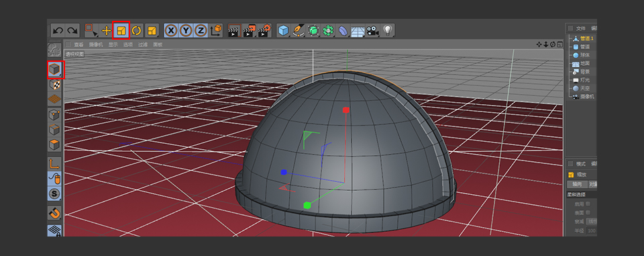Click the Undo arrow icon
Image resolution: width=644 pixels, height=256 pixels.
coord(58,30)
